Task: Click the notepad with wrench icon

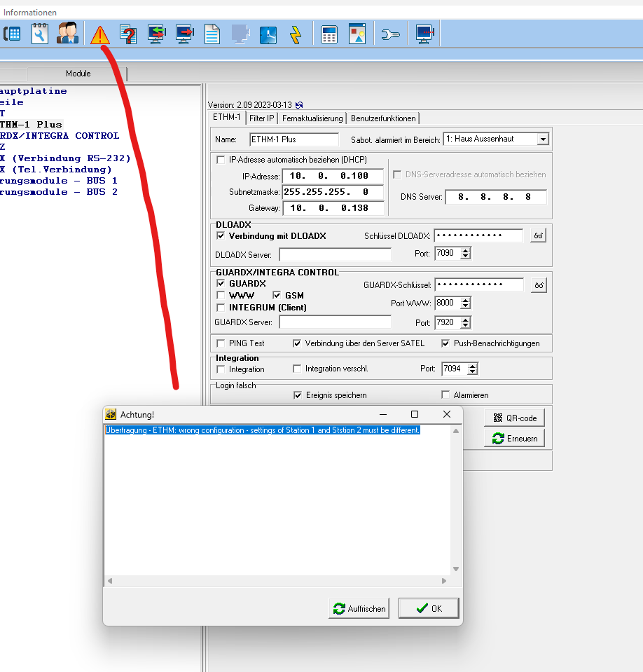Action: [x=39, y=34]
